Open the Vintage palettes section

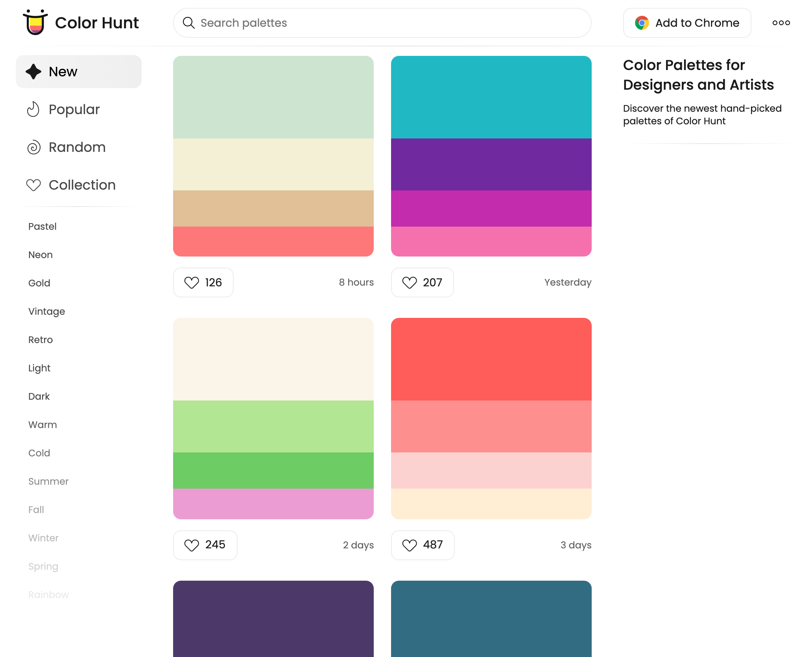(46, 311)
